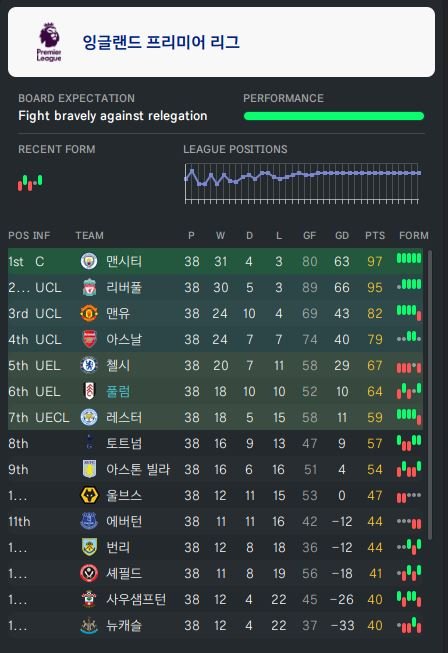Screen dimensions: 448x653
Task: Sort table by GD column header
Action: point(342,236)
